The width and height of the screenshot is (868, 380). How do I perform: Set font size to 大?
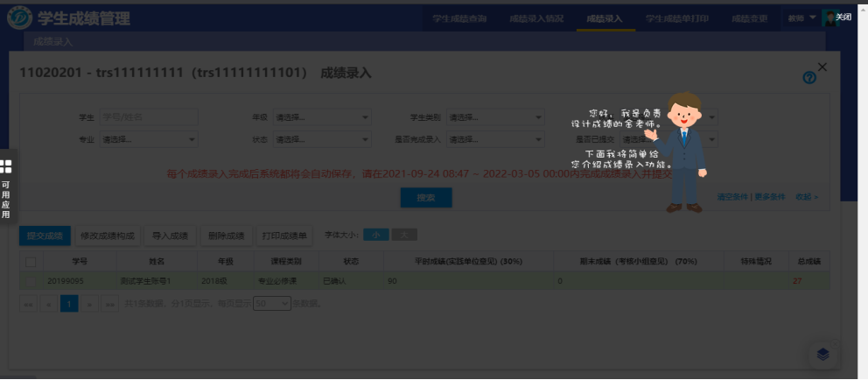point(403,235)
